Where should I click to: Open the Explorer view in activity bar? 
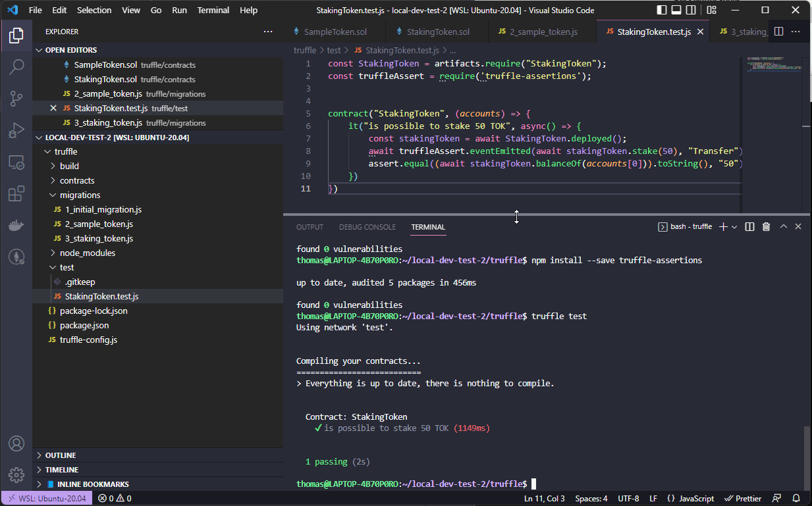[16, 36]
